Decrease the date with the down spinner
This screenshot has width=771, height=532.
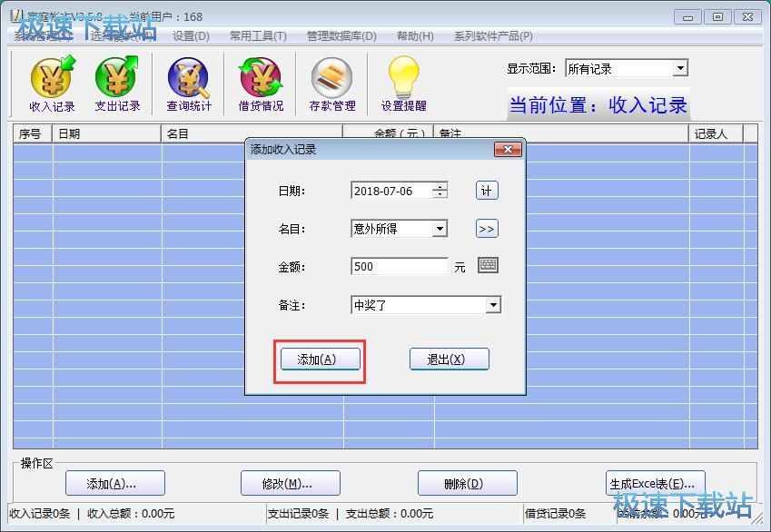[440, 194]
